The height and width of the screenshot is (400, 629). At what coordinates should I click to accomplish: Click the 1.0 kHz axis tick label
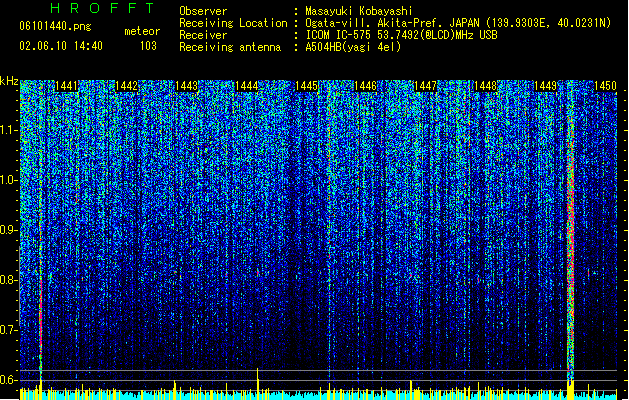pos(8,181)
